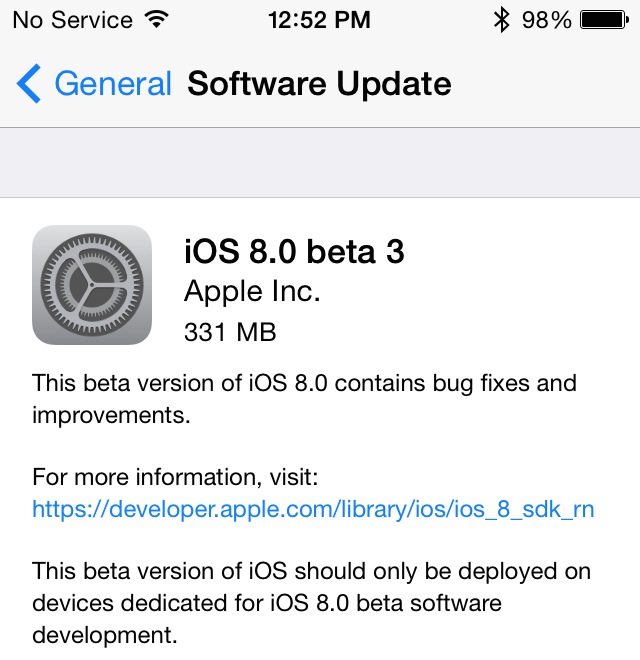640x660 pixels.
Task: Tap the gray section spacer below navigation bar
Action: coord(320,163)
